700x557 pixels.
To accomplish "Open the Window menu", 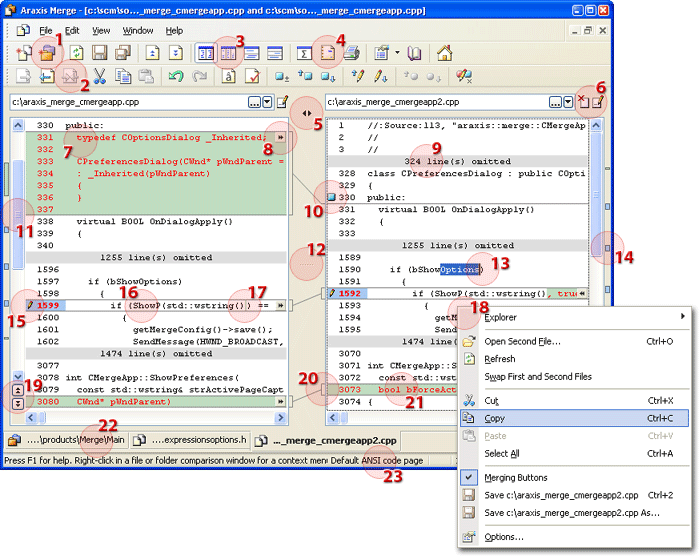I will (138, 31).
